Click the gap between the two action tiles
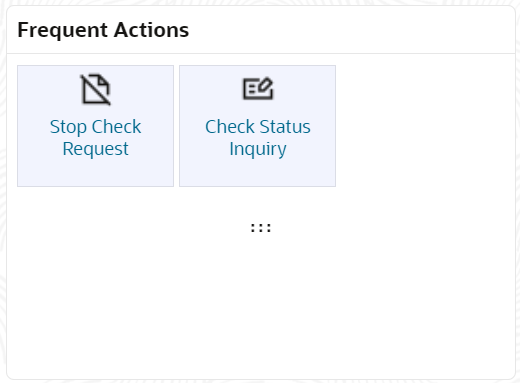 [x=176, y=126]
